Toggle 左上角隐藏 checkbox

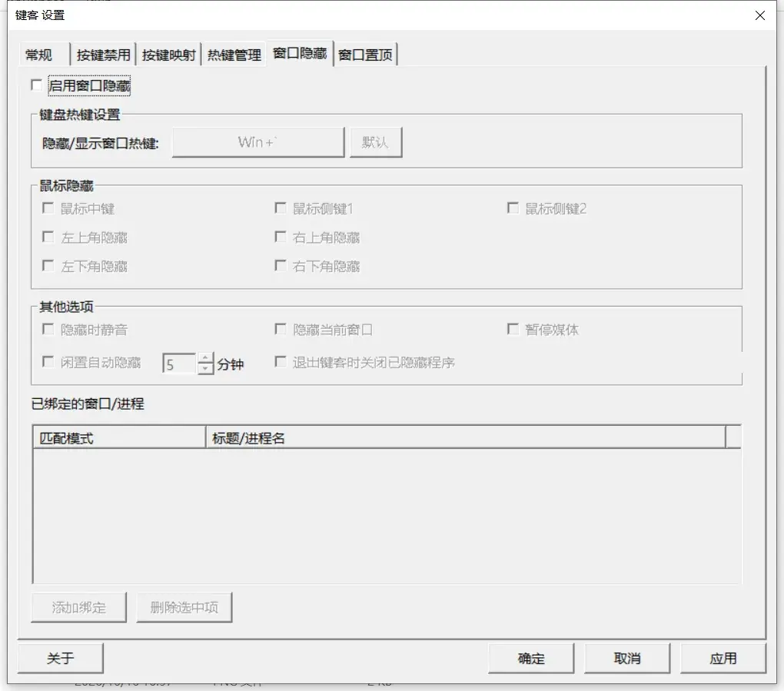[48, 237]
